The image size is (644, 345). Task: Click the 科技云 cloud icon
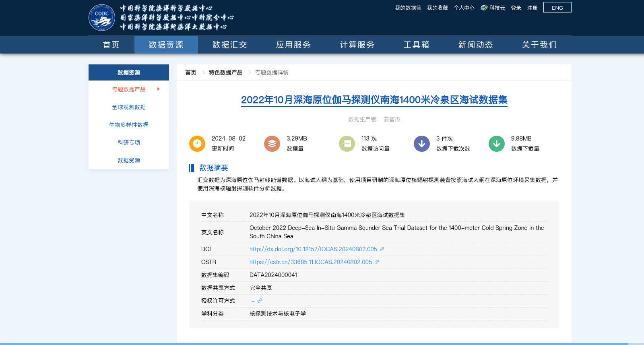point(484,8)
